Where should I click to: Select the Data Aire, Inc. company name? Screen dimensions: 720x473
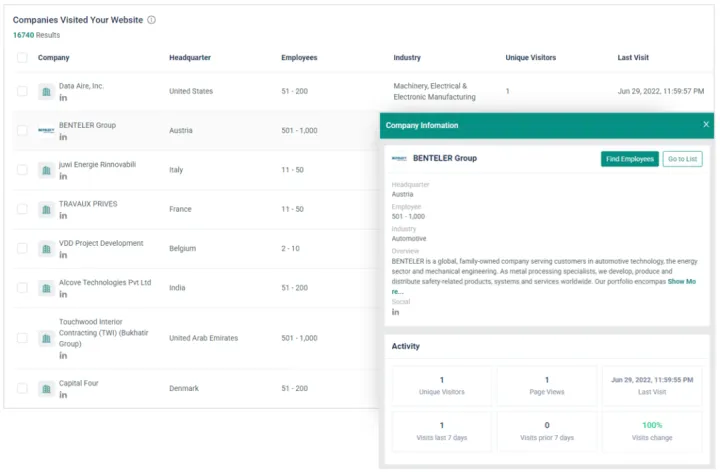click(x=81, y=86)
